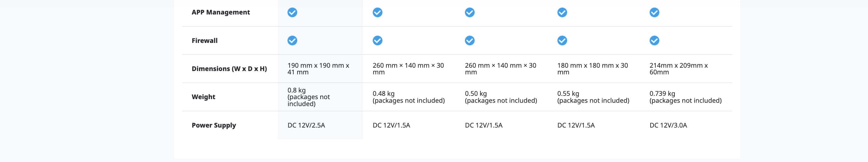This screenshot has width=868, height=162.
Task: Click APP Management checkmark in third product column
Action: pos(470,12)
